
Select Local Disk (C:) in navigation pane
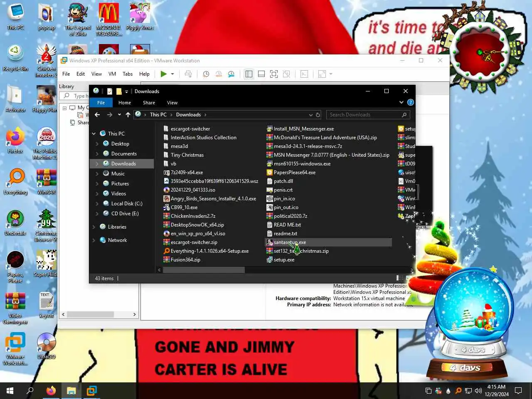127,204
